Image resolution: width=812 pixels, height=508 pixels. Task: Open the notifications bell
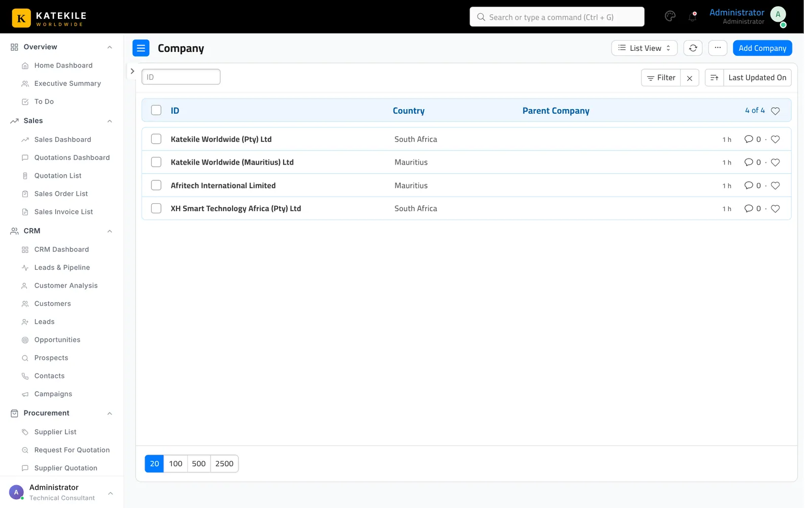tap(692, 16)
